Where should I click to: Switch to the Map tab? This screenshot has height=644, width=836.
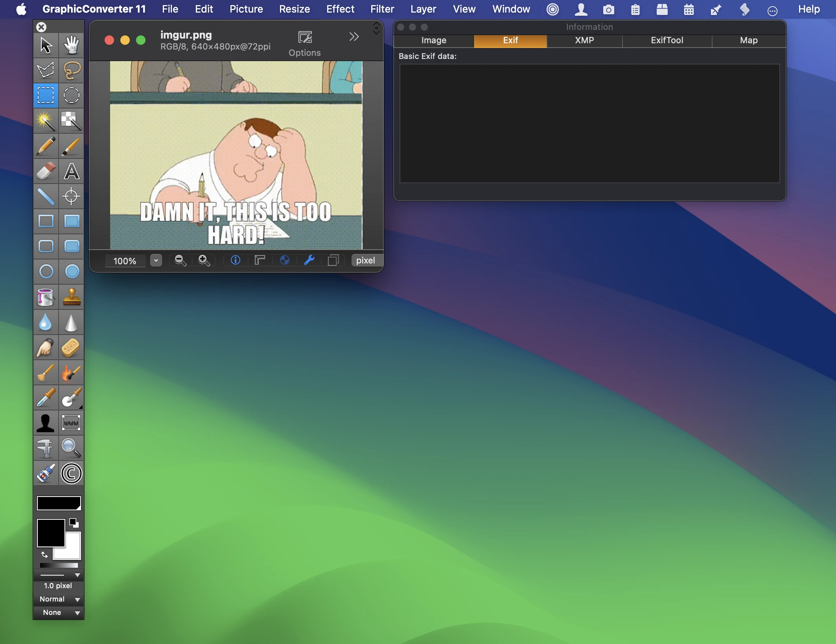(x=749, y=40)
